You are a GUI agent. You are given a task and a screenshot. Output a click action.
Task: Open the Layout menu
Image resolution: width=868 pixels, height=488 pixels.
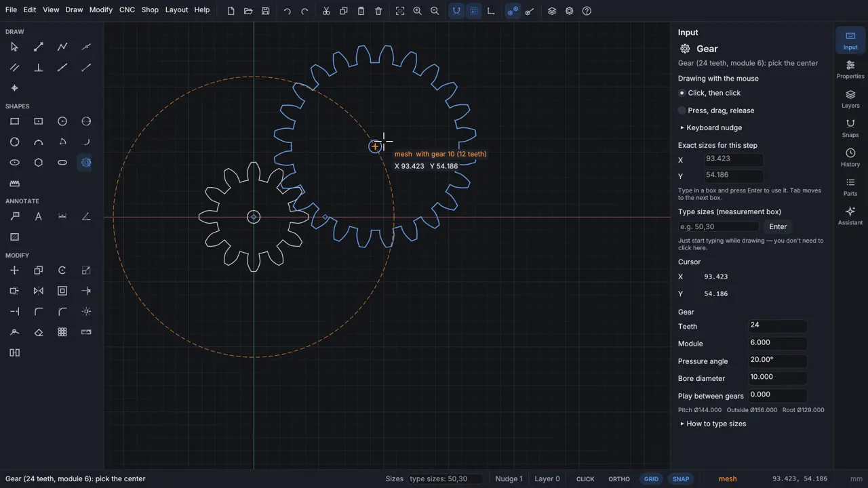click(176, 10)
